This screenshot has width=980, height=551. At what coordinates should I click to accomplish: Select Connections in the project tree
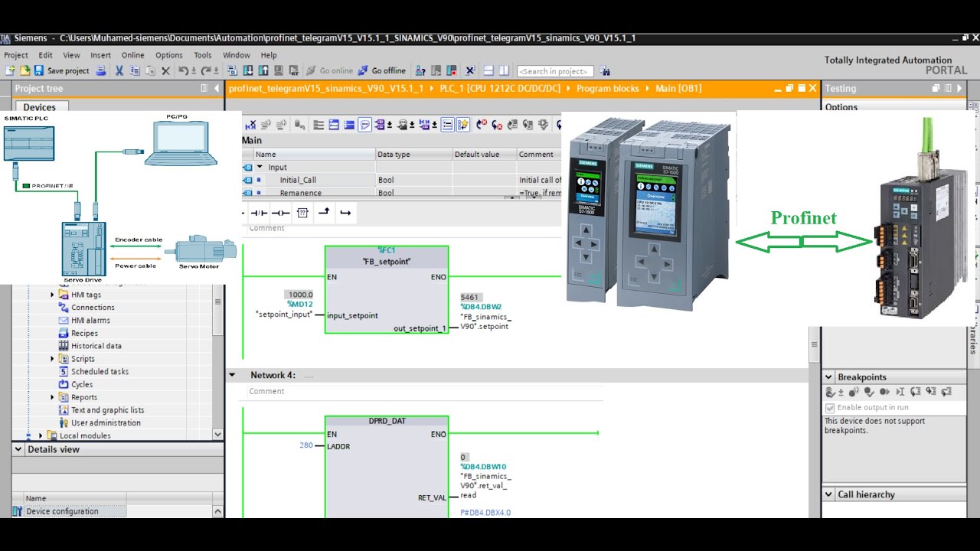[x=93, y=308]
